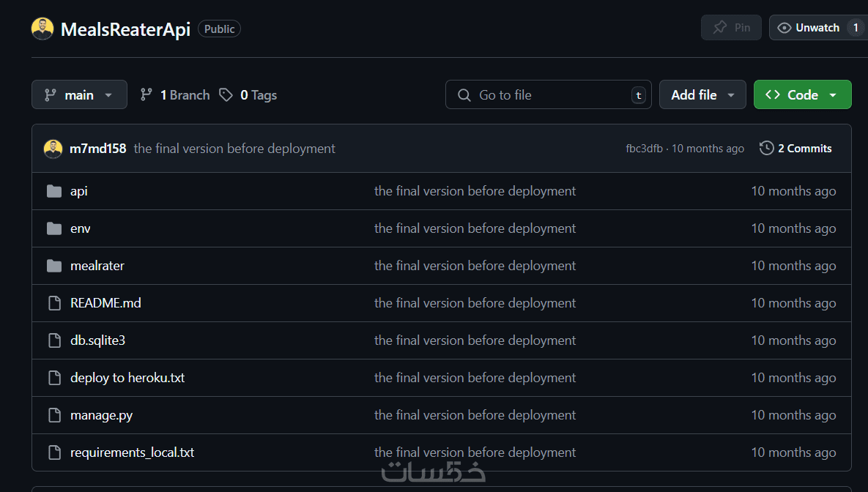Pin the MealsReaterApi repository
Viewport: 868px width, 492px height.
point(731,28)
